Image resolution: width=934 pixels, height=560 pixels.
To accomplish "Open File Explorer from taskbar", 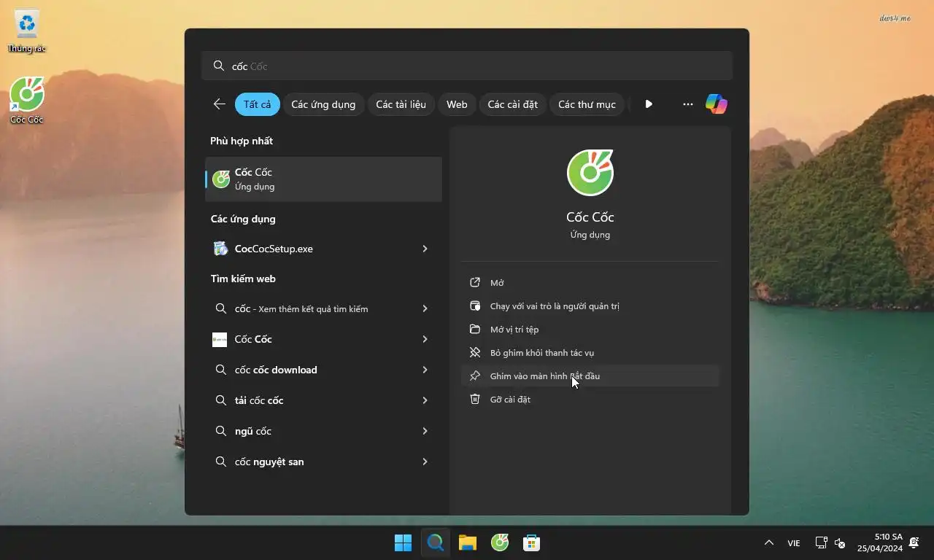I will click(x=468, y=542).
